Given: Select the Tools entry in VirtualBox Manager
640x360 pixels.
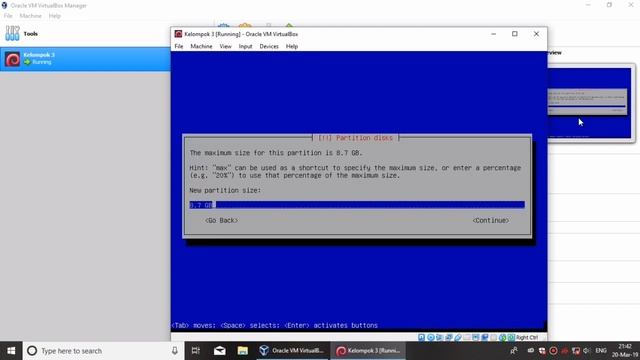Looking at the screenshot, I should click(x=85, y=33).
